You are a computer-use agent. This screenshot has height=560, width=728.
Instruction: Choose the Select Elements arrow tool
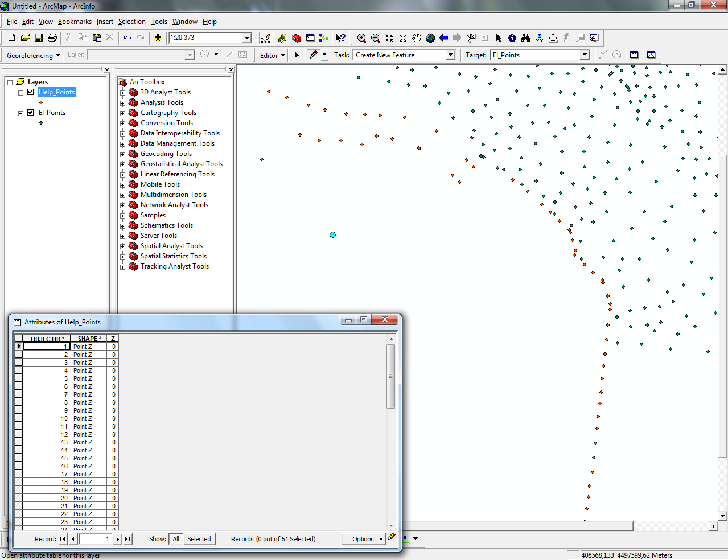[x=499, y=38]
